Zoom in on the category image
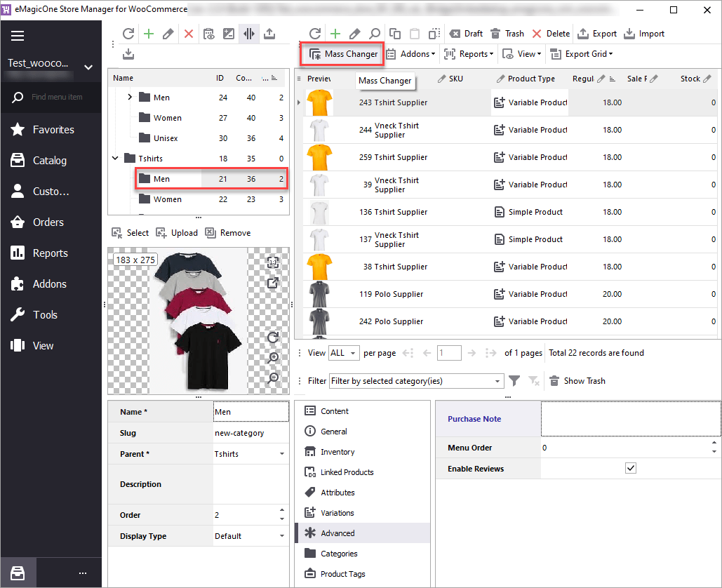Screen dimensions: 722x588 pos(273,358)
